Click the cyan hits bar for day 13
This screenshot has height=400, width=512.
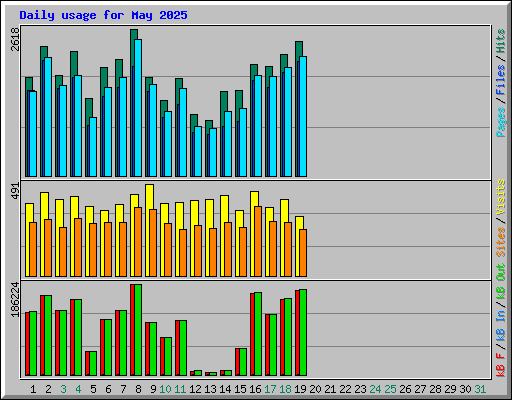point(213,152)
